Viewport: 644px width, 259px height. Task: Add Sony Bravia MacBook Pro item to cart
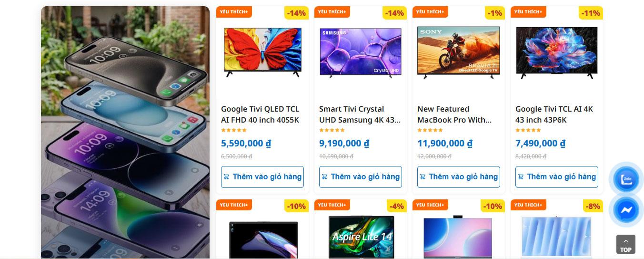459,177
